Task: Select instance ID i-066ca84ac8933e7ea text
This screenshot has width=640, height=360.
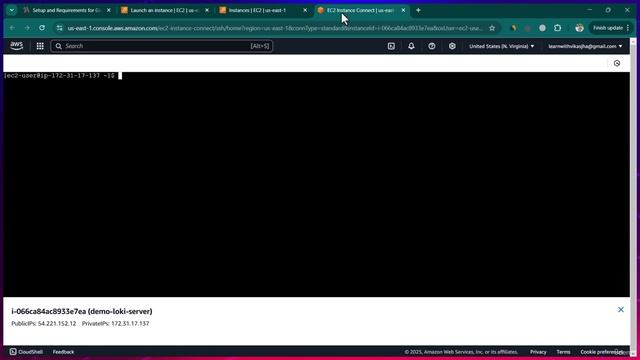Action: tap(49, 311)
